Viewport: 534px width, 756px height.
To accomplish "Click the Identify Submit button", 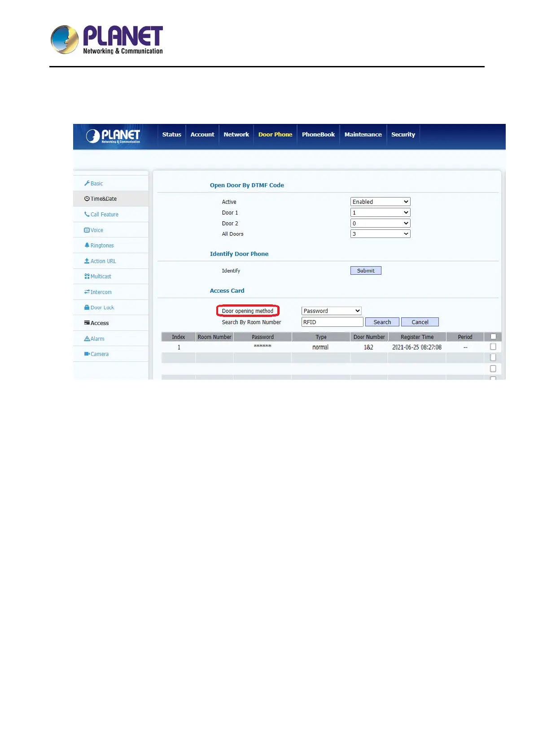I will (x=366, y=270).
